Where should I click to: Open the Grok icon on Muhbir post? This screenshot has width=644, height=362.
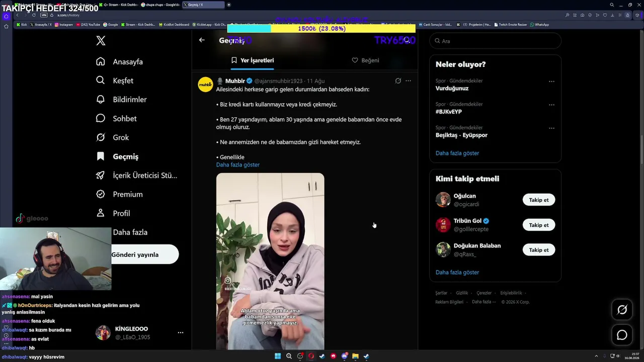coord(398,81)
